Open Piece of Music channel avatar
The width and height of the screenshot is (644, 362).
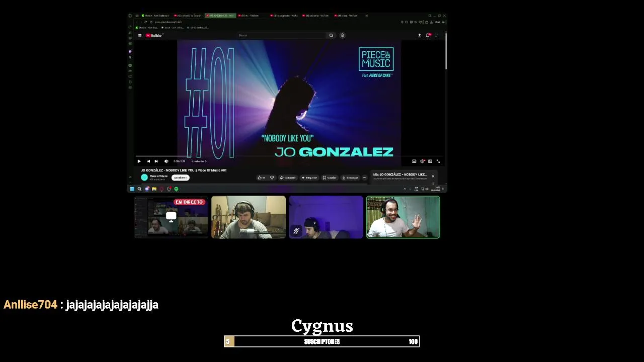pyautogui.click(x=144, y=177)
